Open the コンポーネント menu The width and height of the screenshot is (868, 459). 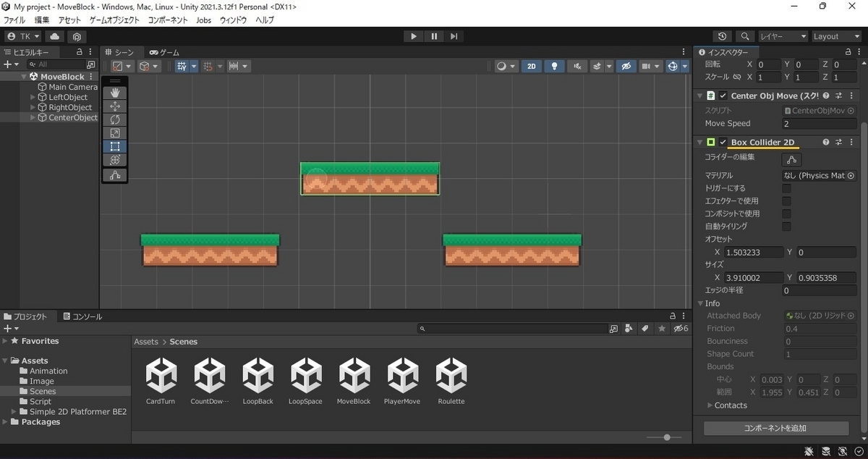[x=168, y=20]
